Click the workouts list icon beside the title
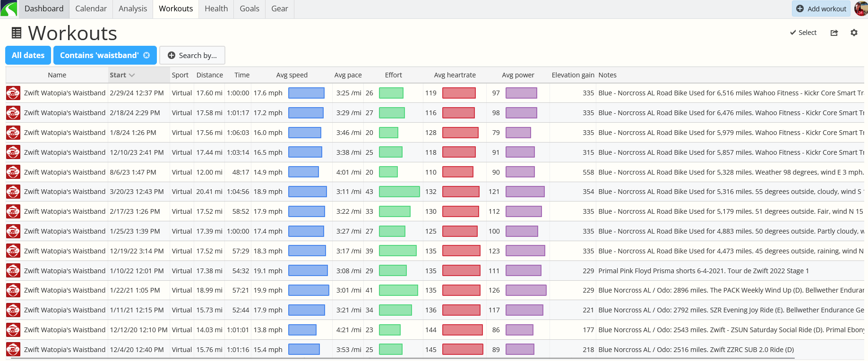Viewport: 868px width, 361px height. (17, 33)
